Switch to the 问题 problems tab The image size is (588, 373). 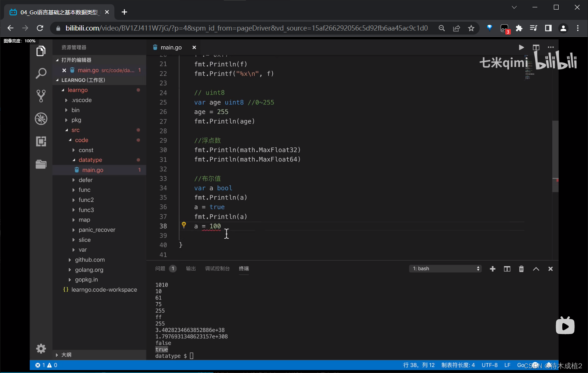pos(166,269)
